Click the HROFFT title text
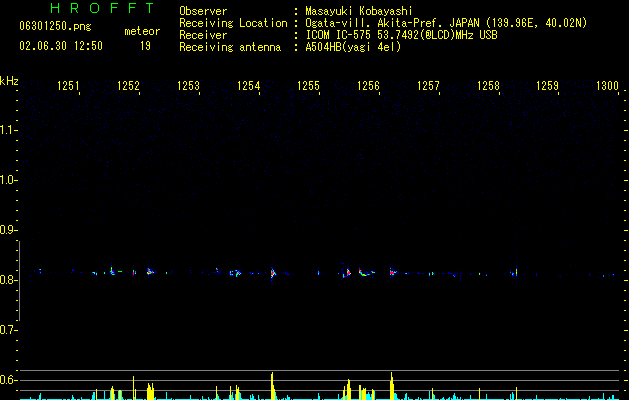The image size is (629, 400). tap(102, 8)
